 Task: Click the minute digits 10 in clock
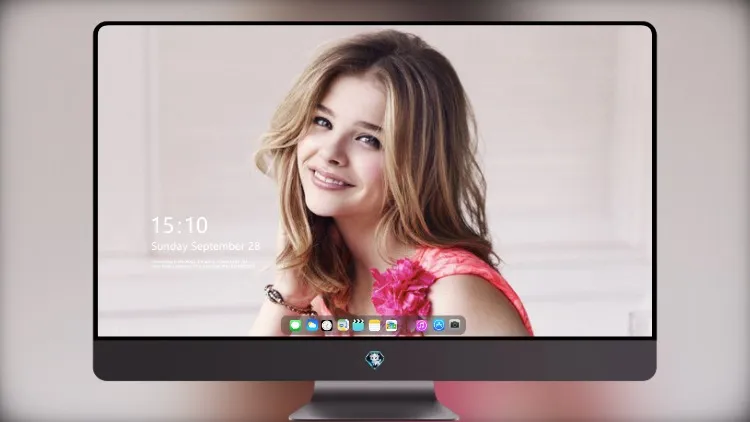coord(196,225)
